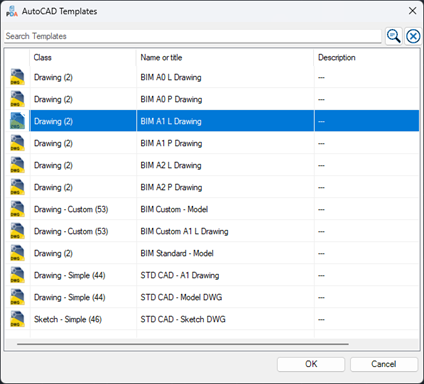
Task: Click the search magnifier icon
Action: (394, 36)
